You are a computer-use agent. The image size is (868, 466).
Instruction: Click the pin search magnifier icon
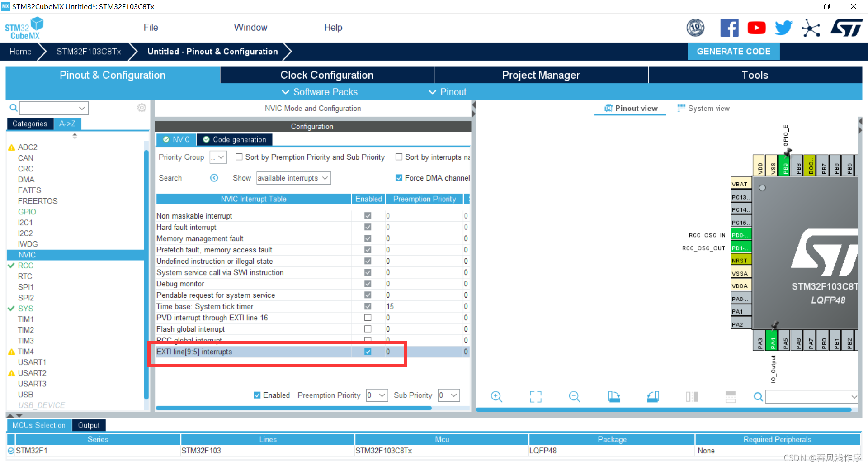(758, 397)
